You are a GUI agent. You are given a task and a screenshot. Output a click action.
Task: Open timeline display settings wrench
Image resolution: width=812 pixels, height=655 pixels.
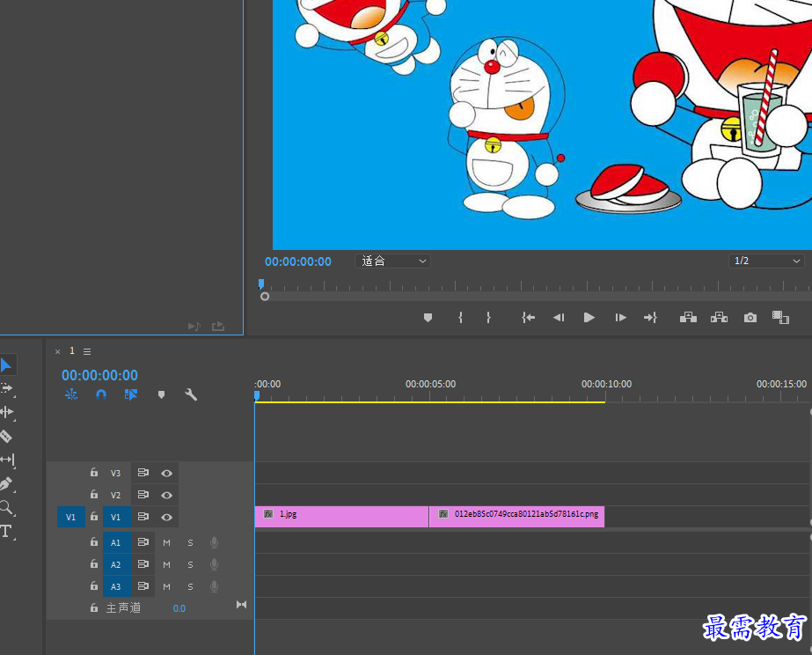tap(191, 395)
